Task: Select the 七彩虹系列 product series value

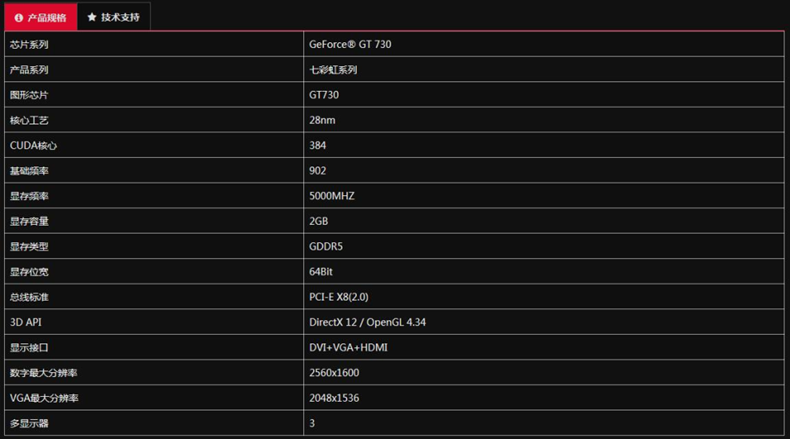Action: point(333,70)
